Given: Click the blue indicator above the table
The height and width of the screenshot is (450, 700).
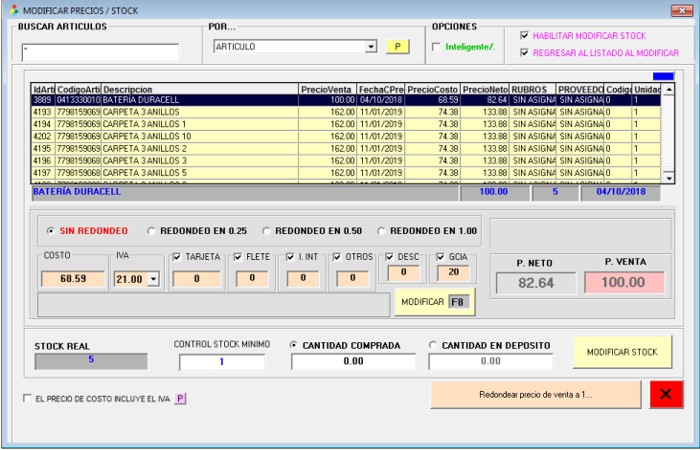Looking at the screenshot, I should point(663,76).
